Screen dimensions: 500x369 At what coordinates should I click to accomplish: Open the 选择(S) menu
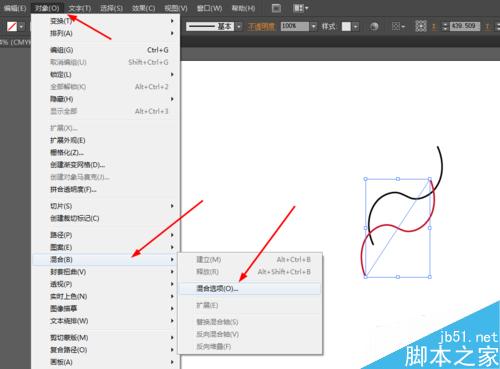click(111, 8)
